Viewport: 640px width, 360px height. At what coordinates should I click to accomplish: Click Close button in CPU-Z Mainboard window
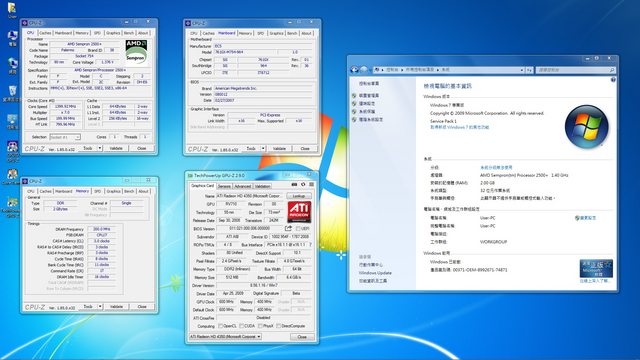coord(305,149)
